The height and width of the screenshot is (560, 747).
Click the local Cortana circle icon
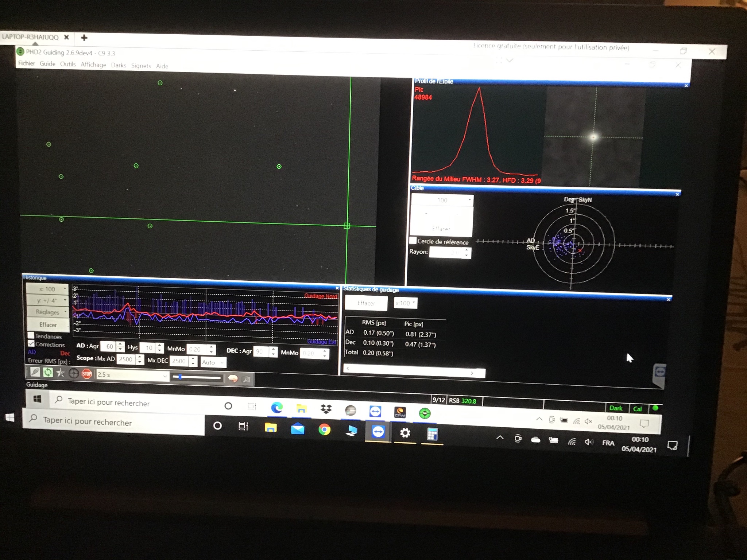click(217, 425)
